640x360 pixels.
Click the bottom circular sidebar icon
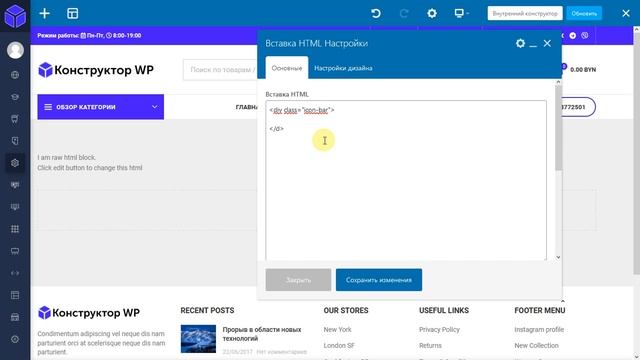coord(15,339)
